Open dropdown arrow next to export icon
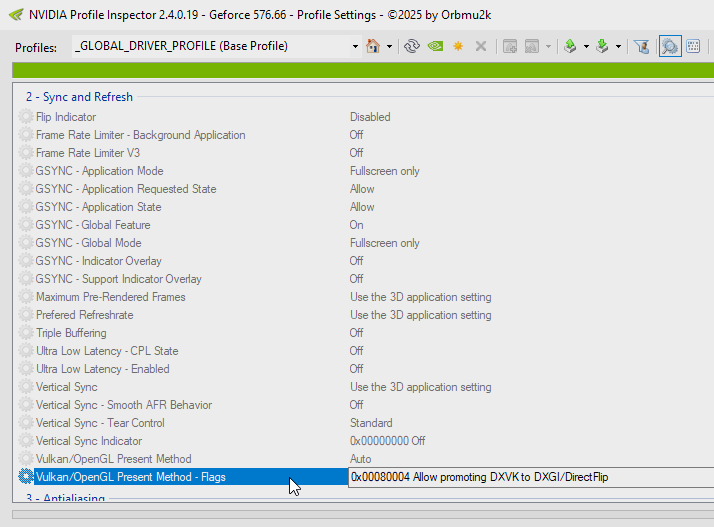 click(586, 47)
